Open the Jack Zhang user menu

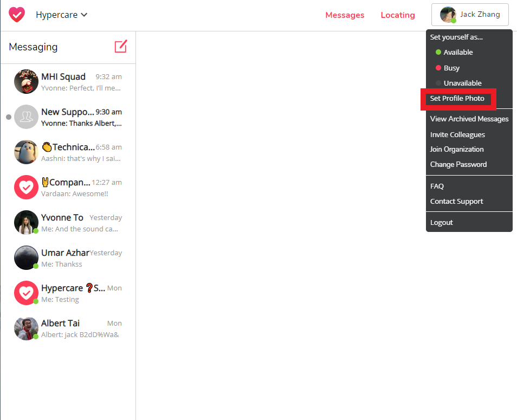point(470,15)
